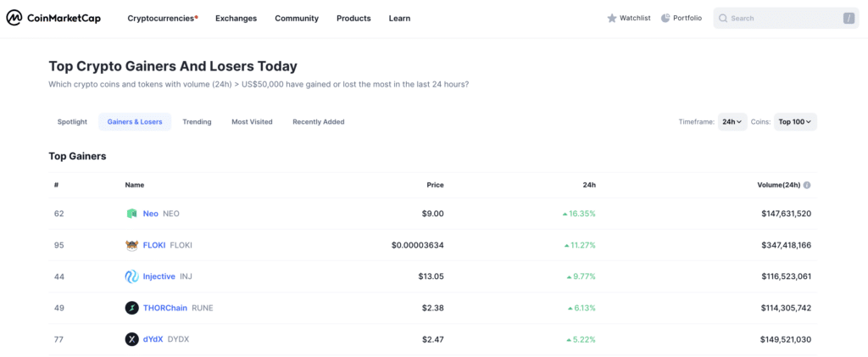Click the FLOKI coin logo
This screenshot has height=357, width=868.
(x=131, y=245)
